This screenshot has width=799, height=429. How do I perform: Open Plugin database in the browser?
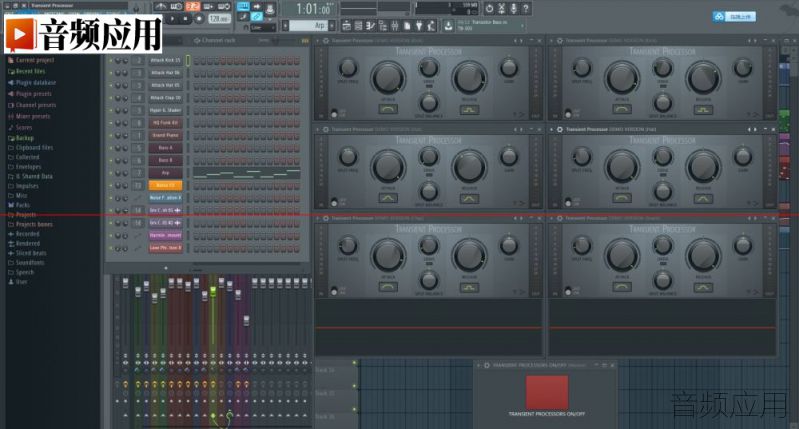[x=32, y=83]
